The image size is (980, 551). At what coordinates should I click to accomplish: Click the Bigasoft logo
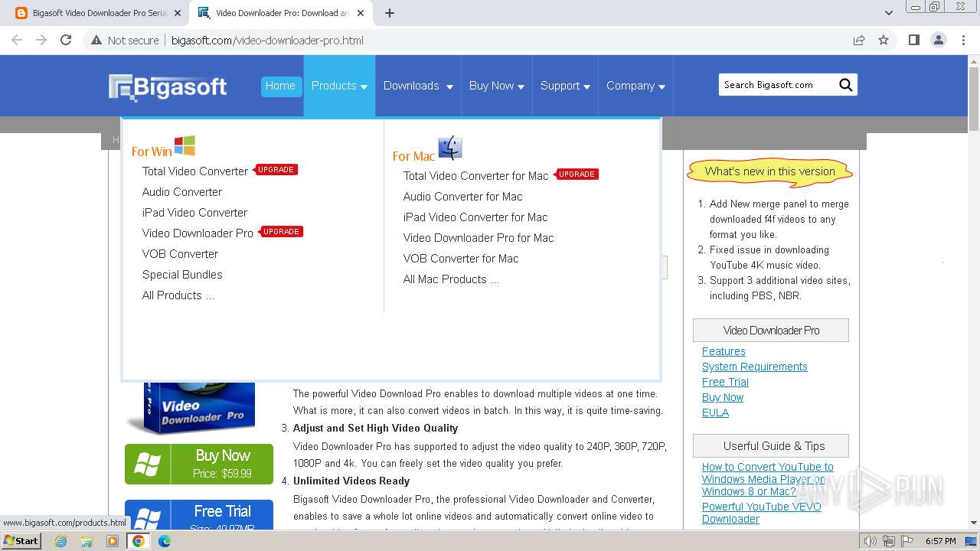point(168,87)
